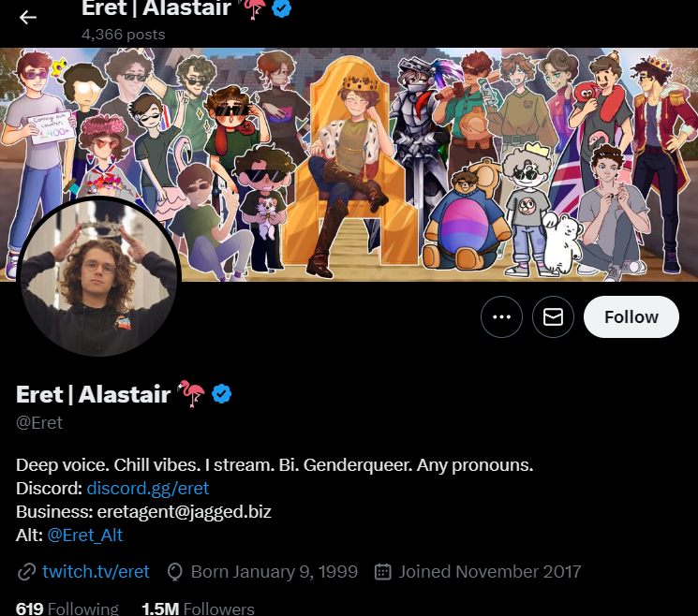The image size is (698, 616).
Task: Click the balloon birthday icon
Action: 174,572
